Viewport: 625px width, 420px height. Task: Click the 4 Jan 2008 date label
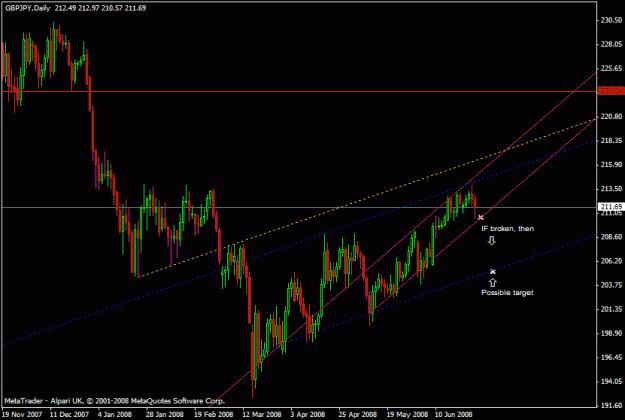coord(115,414)
